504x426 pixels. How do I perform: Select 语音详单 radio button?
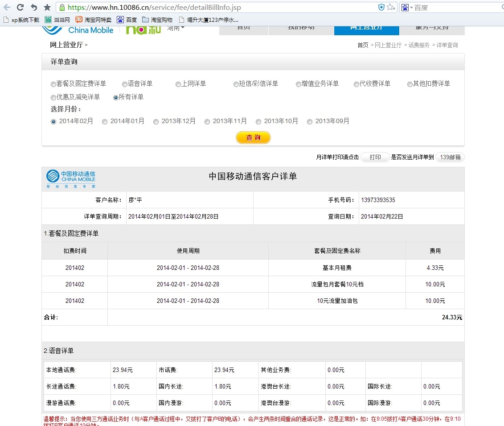125,84
